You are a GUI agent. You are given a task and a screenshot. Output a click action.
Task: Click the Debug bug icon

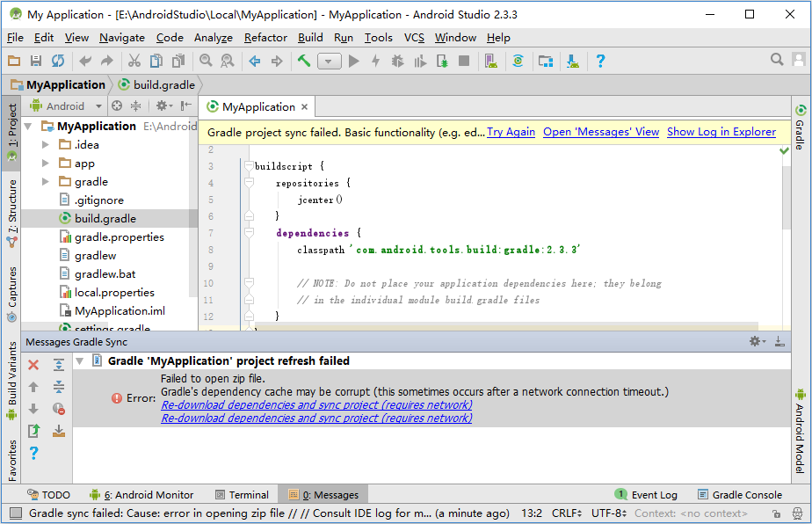[x=398, y=62]
